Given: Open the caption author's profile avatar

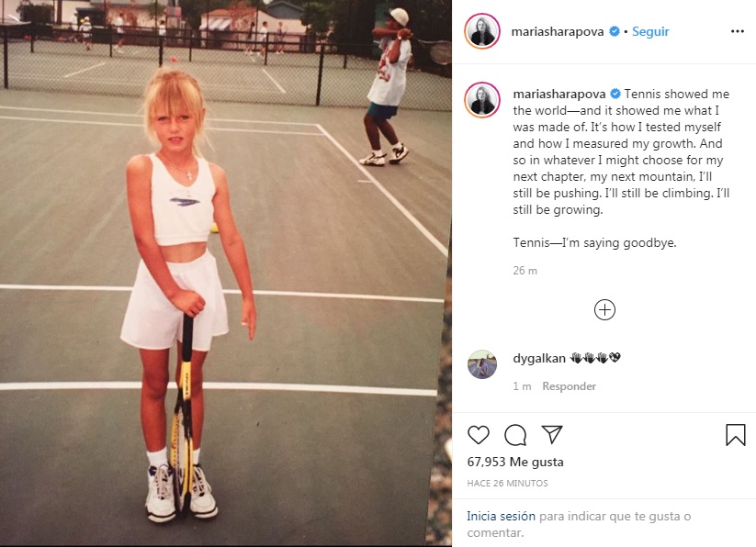Looking at the screenshot, I should [482, 100].
